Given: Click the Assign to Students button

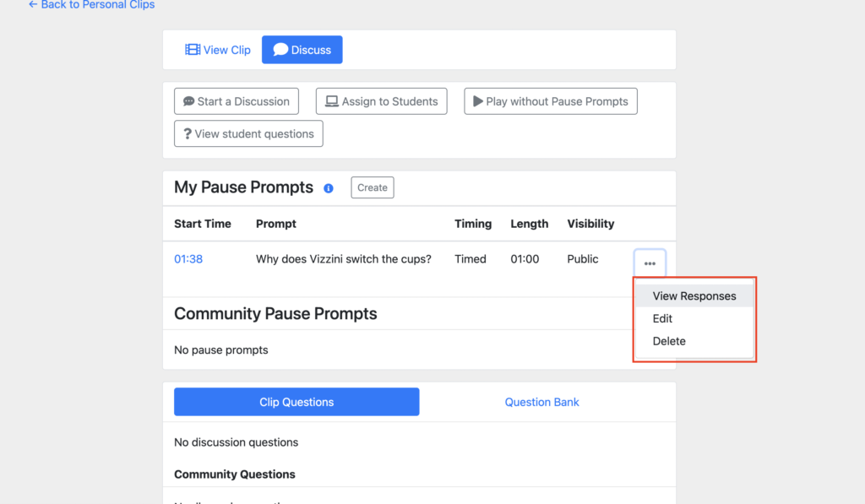Looking at the screenshot, I should pos(382,101).
